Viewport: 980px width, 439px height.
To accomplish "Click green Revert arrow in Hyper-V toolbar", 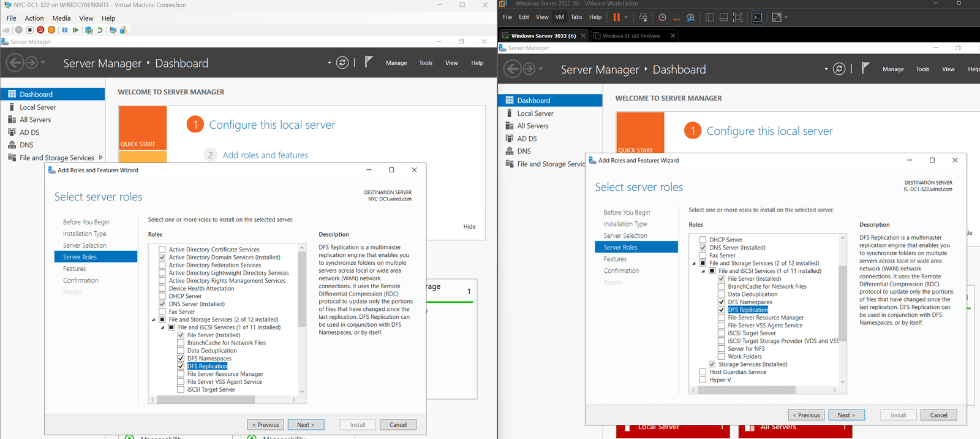I will (x=100, y=29).
